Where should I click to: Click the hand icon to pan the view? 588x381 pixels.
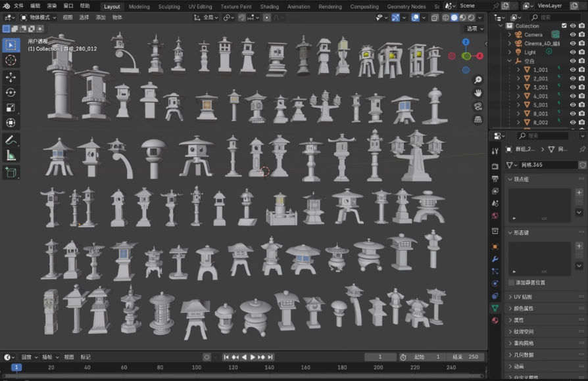click(x=478, y=93)
